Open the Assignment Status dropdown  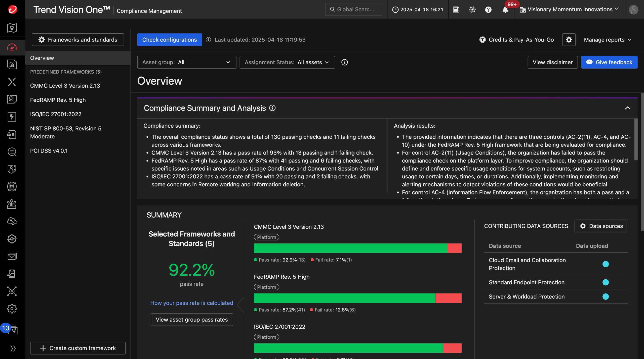pyautogui.click(x=287, y=62)
